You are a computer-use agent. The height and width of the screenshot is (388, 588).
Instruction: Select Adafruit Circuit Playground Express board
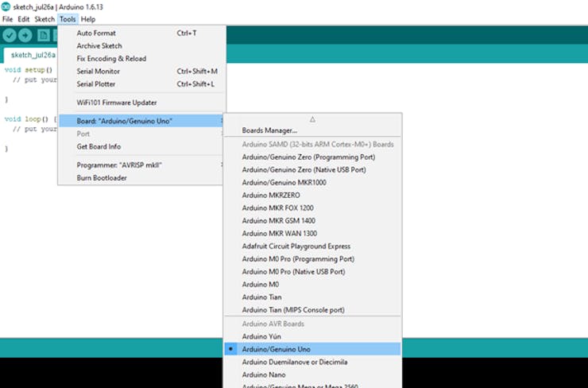[312, 246]
